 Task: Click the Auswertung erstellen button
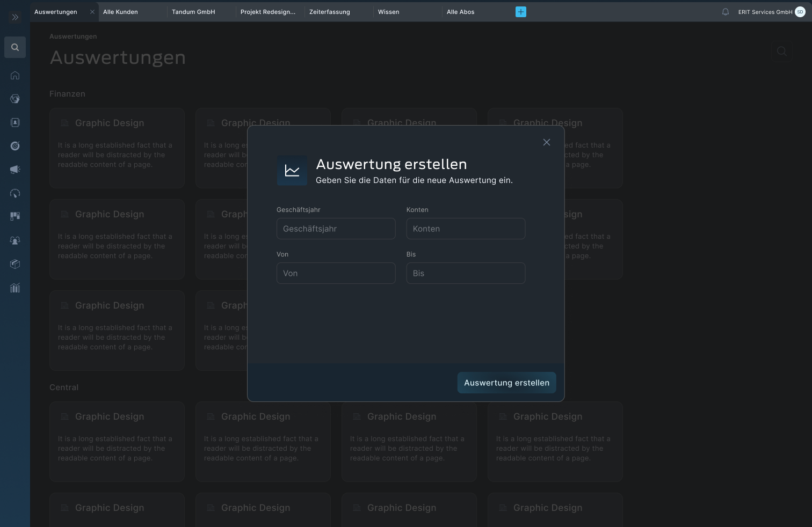(507, 383)
